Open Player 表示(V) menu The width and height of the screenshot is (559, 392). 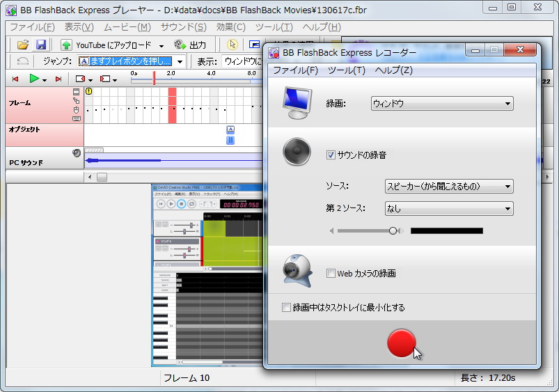(x=79, y=27)
